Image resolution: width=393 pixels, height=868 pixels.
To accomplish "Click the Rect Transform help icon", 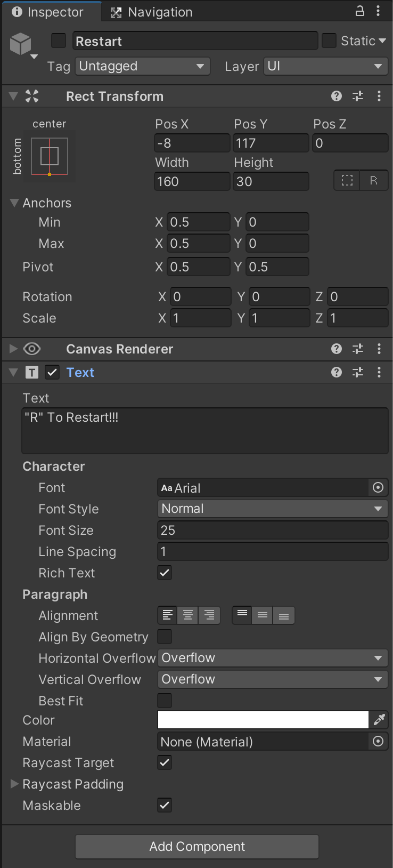I will coord(336,96).
